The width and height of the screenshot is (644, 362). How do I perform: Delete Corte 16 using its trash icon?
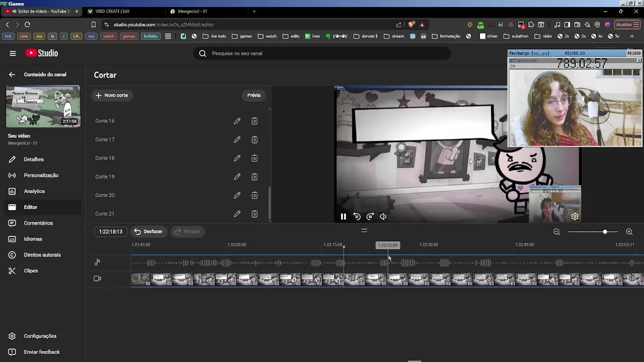click(255, 121)
